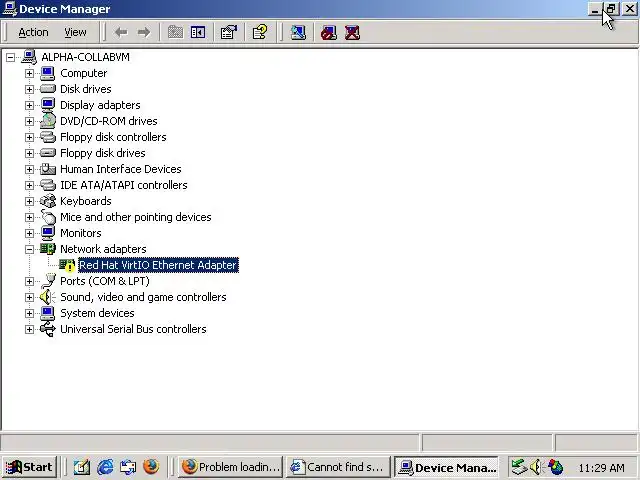Expand the DVD/CD-ROM drives category

coord(29,121)
